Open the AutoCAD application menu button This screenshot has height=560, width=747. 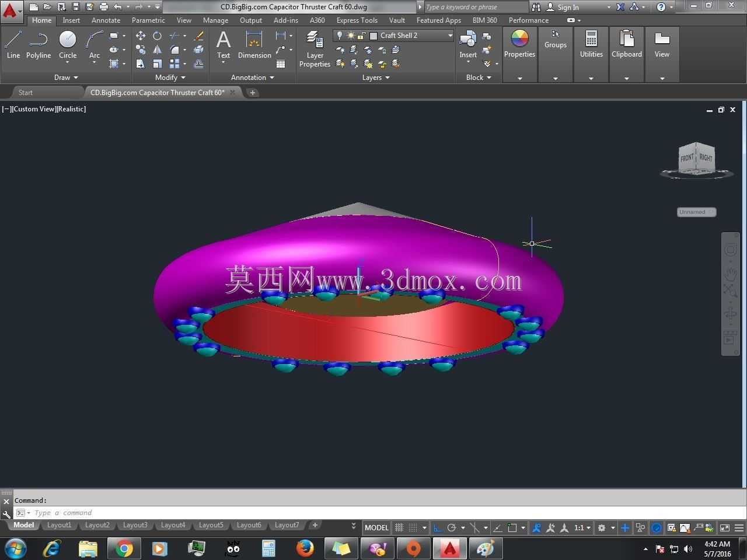11,10
